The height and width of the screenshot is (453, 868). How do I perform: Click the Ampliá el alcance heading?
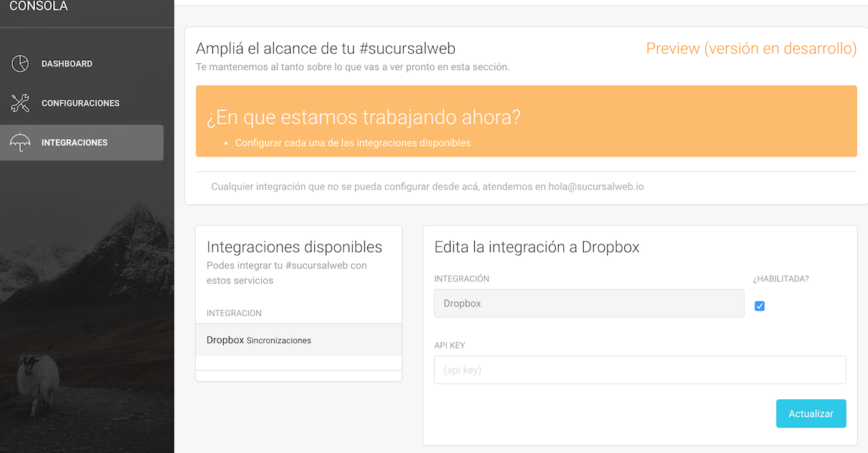(x=326, y=48)
